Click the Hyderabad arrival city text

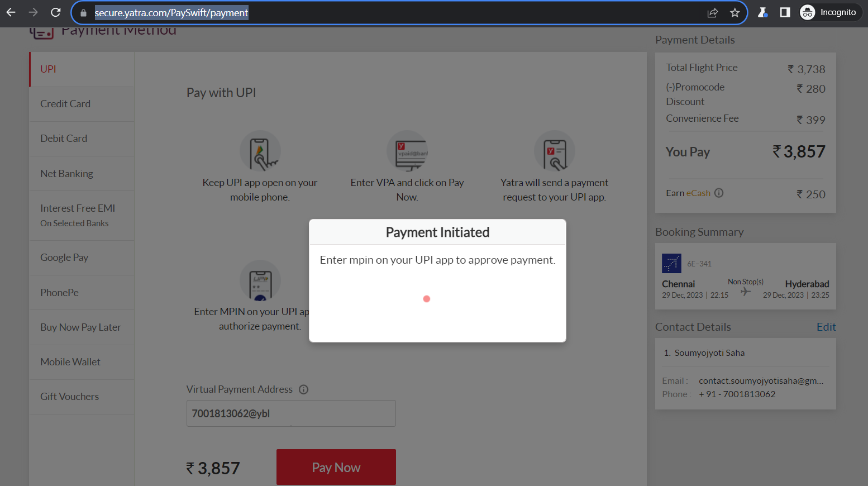coord(807,284)
